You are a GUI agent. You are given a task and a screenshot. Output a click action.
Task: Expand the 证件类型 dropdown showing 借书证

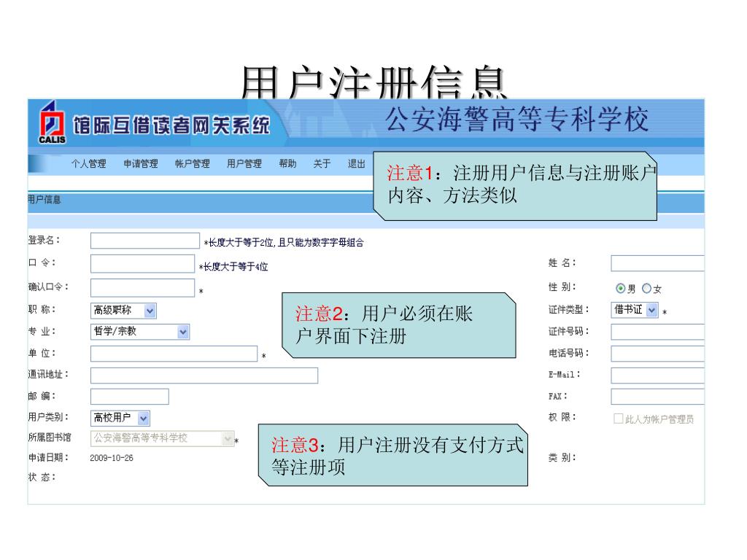point(635,310)
